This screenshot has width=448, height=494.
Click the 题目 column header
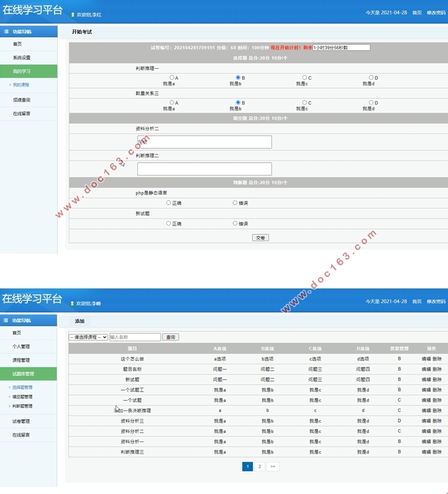point(132,348)
